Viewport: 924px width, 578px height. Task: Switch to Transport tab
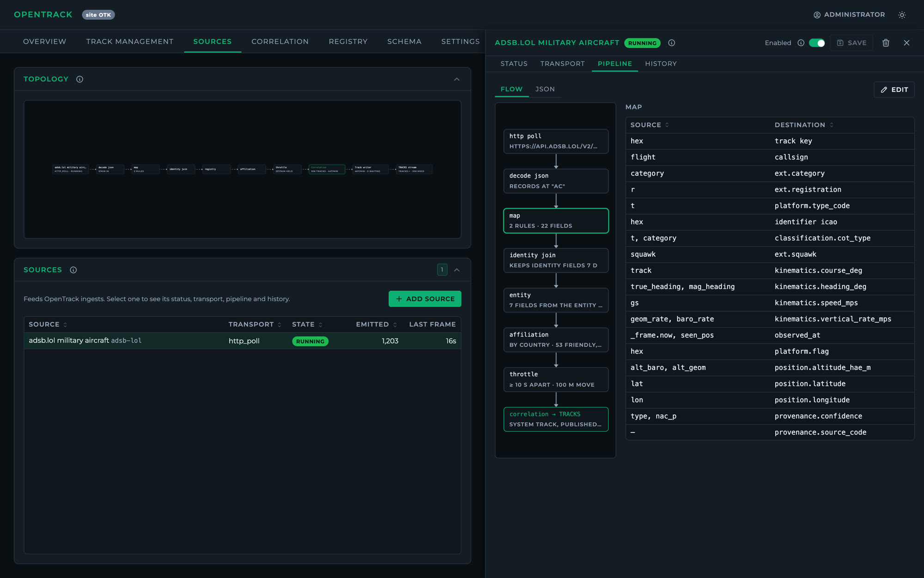click(562, 64)
